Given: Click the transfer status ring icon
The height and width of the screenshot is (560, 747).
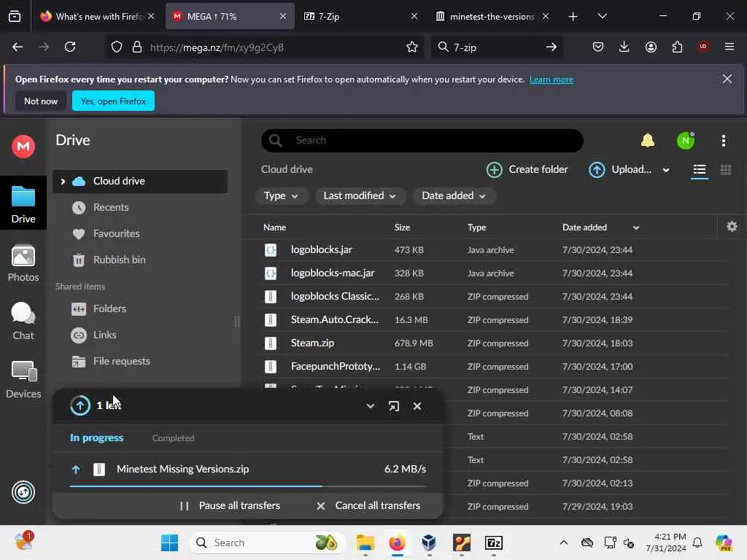Looking at the screenshot, I should click(23, 492).
